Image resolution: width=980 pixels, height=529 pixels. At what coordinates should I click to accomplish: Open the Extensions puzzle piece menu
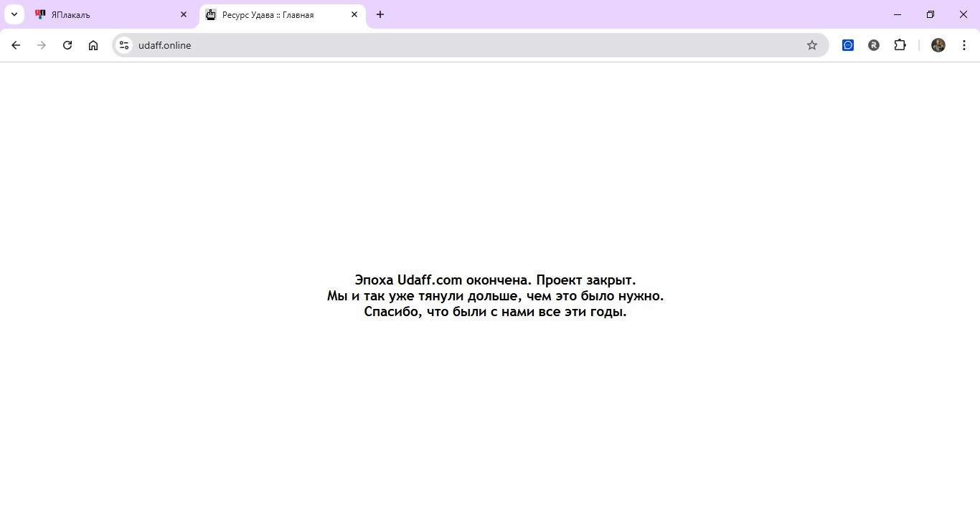tap(900, 45)
